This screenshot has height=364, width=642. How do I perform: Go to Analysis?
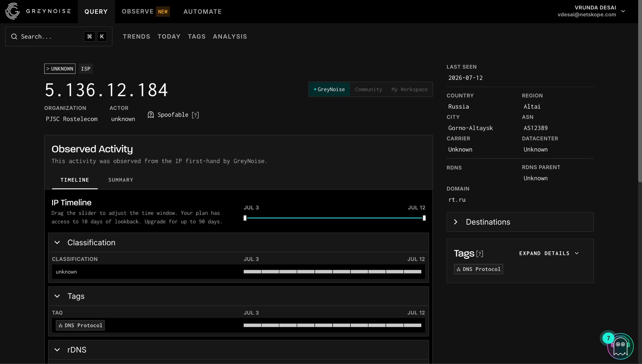click(x=230, y=37)
